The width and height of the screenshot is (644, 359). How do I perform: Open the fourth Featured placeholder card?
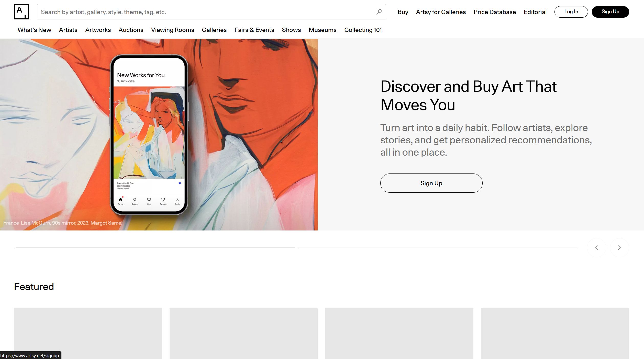coord(555,333)
